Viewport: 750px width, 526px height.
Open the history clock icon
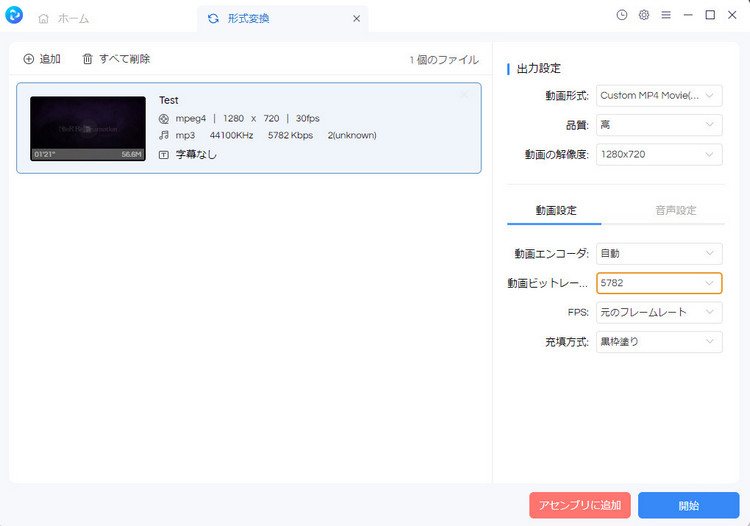pyautogui.click(x=622, y=15)
